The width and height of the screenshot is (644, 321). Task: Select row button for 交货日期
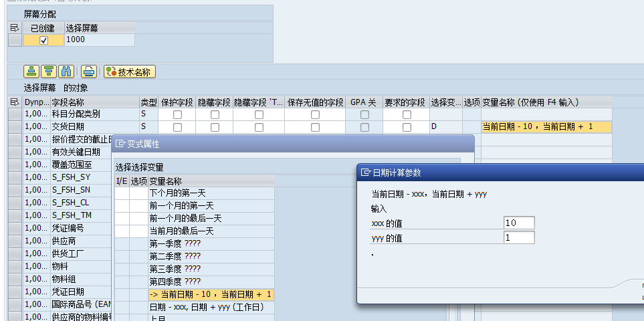click(x=15, y=127)
